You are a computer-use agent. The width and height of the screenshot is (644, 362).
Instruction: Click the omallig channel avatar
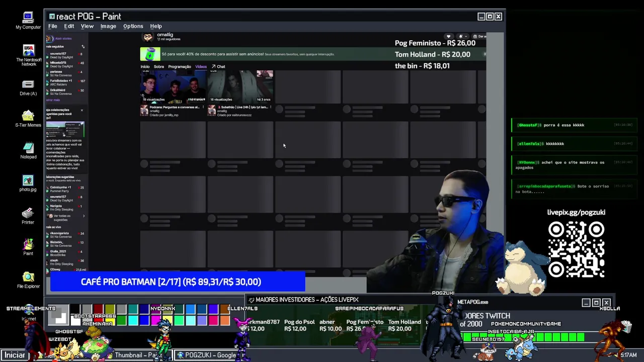[147, 37]
